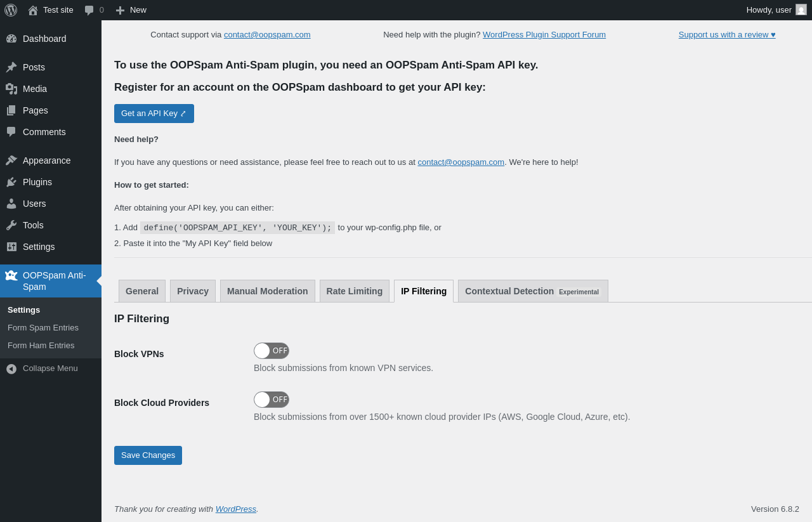Click the comments bubble icon in admin bar
The height and width of the screenshot is (522, 812).
click(89, 10)
